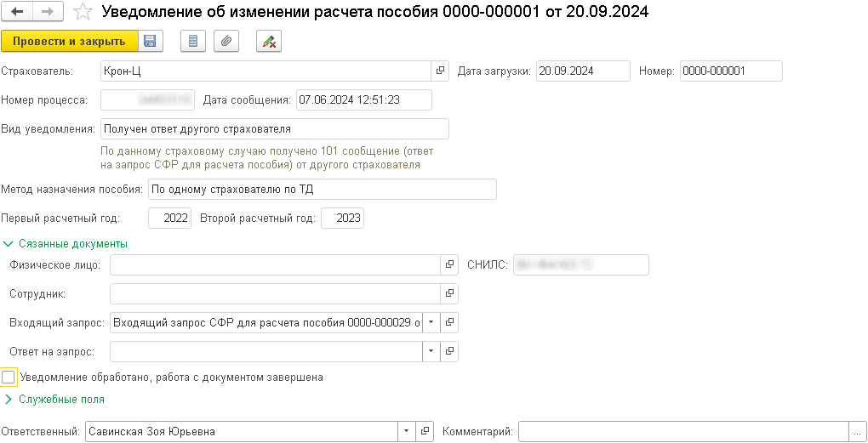The width and height of the screenshot is (868, 443).
Task: Open the Страхователь record with its open button
Action: coord(441,71)
